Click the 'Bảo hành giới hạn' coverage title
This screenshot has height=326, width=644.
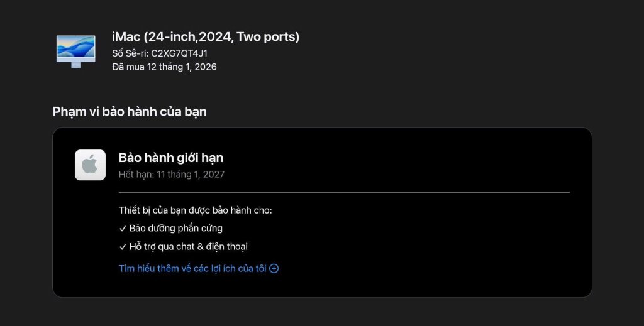pyautogui.click(x=171, y=158)
